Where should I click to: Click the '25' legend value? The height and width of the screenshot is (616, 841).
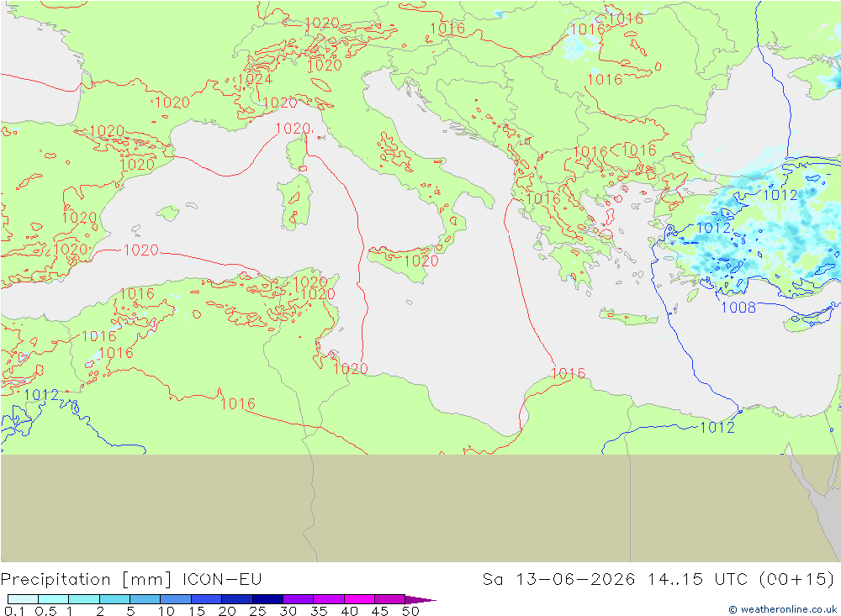point(258,611)
